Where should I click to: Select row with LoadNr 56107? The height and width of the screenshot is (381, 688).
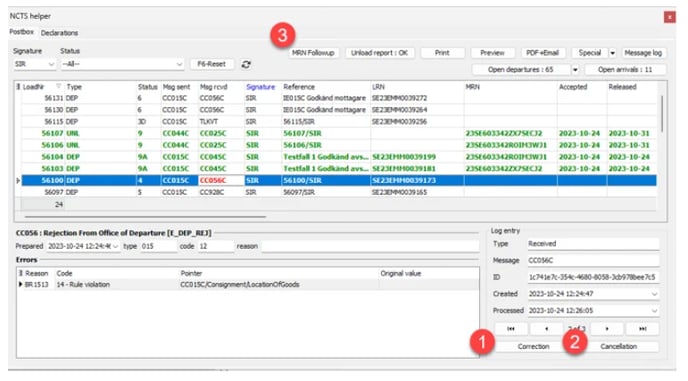(x=339, y=133)
